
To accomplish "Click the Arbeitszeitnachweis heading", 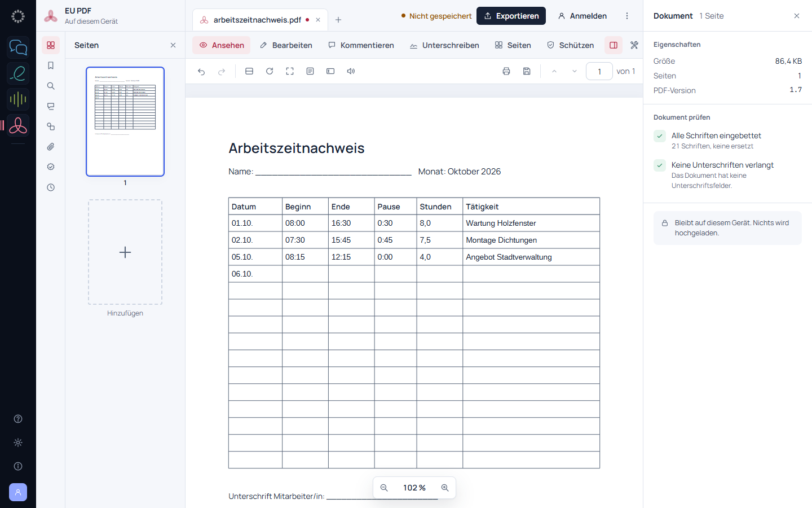I will [x=297, y=148].
